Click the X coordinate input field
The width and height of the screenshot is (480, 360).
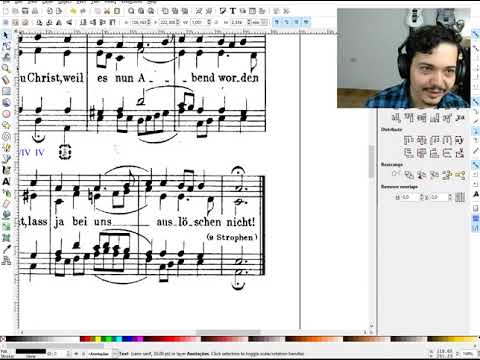[x=138, y=23]
